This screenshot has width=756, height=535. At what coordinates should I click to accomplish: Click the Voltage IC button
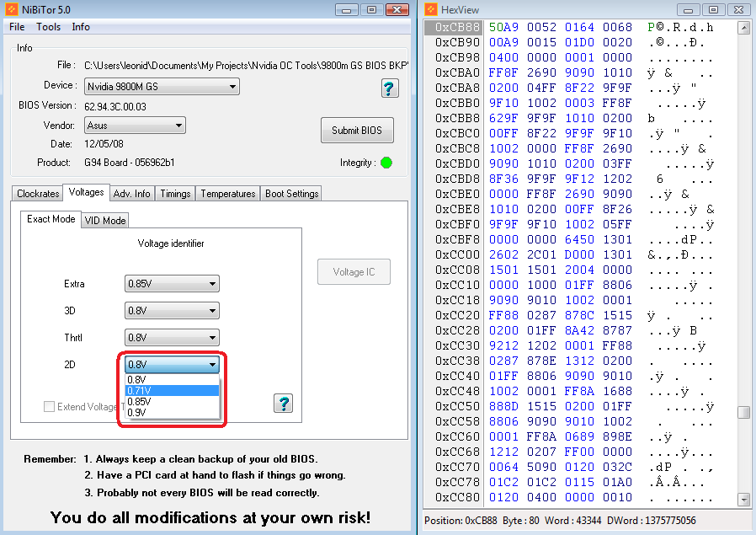tap(354, 272)
